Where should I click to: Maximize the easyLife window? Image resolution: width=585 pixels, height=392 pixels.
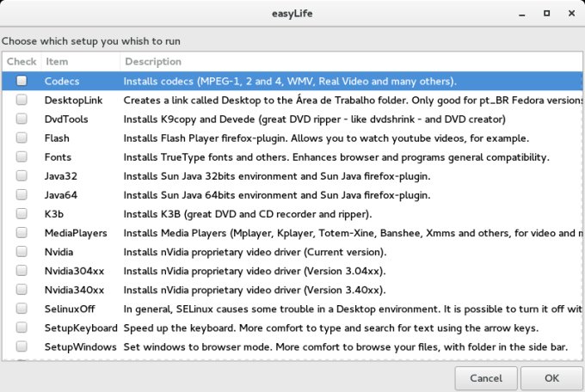pos(545,14)
